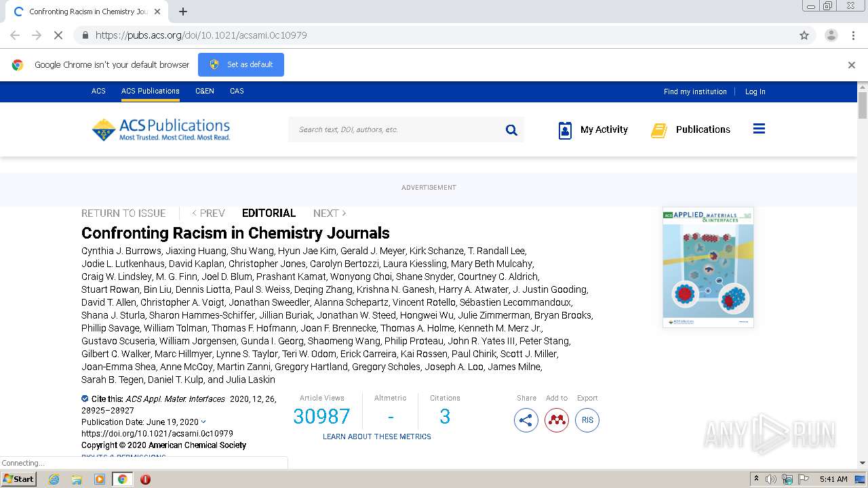Click the Share icon button
Screen dimensions: 868x488
526,420
